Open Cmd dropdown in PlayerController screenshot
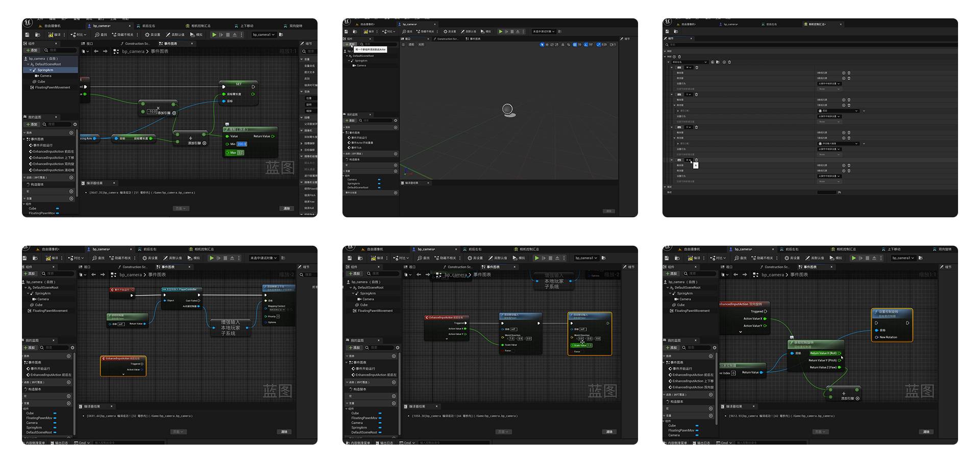The image size is (980, 464). point(82,443)
